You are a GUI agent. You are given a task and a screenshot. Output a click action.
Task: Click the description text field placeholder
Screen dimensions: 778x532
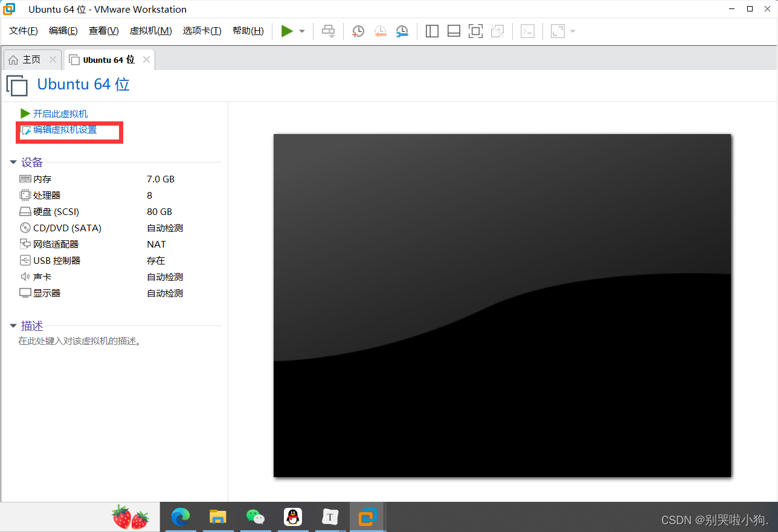coord(80,341)
